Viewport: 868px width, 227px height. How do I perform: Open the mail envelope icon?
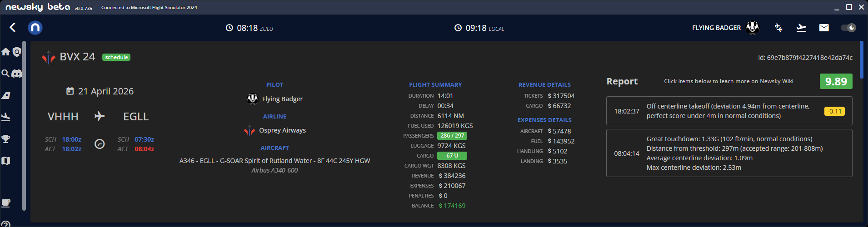coord(824,28)
